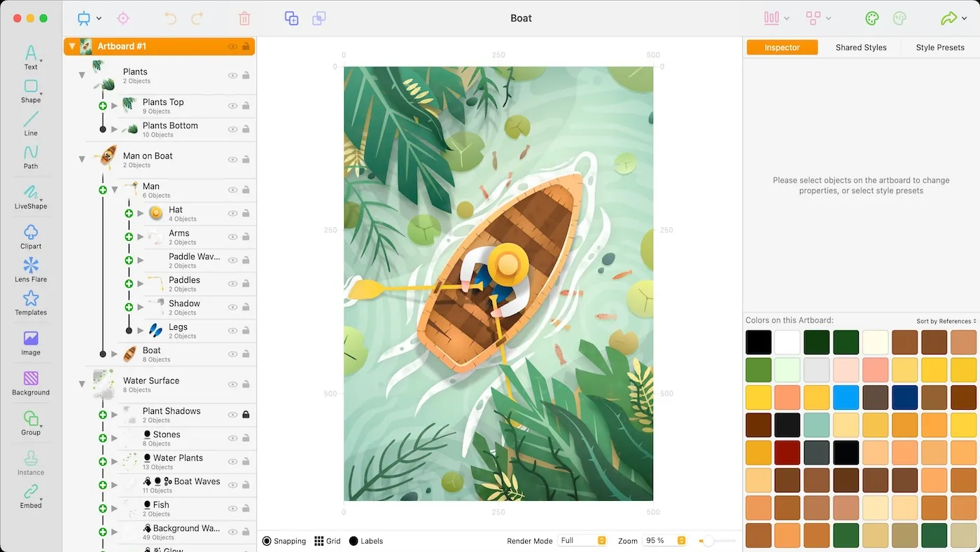Screen dimensions: 980x552
Task: Switch to the Style Presets tab
Action: (x=939, y=48)
